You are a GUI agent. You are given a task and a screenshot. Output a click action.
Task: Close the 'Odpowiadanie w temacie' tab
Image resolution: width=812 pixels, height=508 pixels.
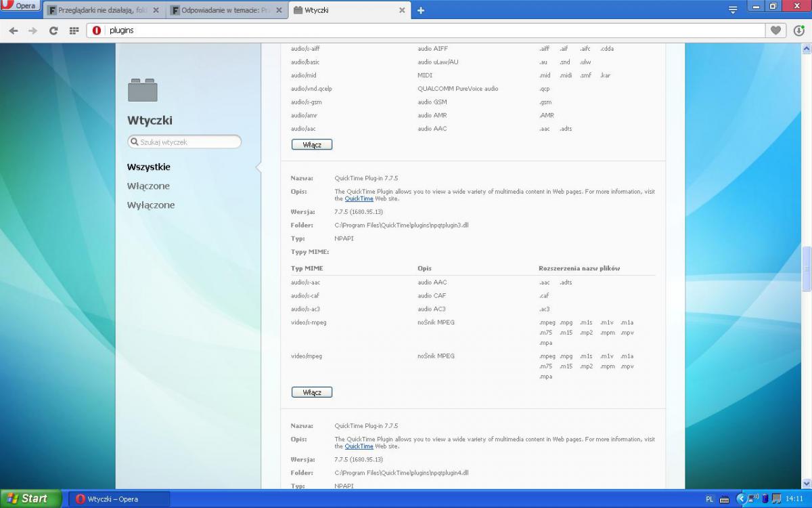coord(279,10)
